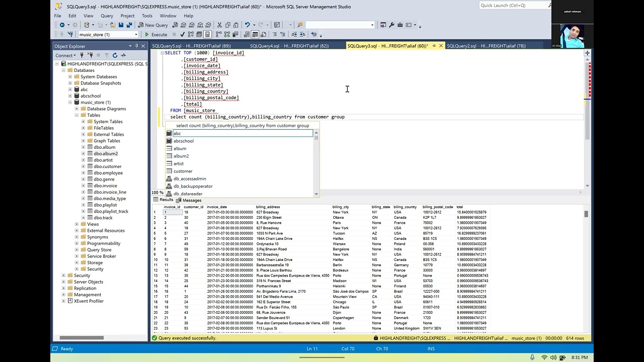Select customer in IntelliSense list
The width and height of the screenshot is (644, 362).
pos(183,171)
